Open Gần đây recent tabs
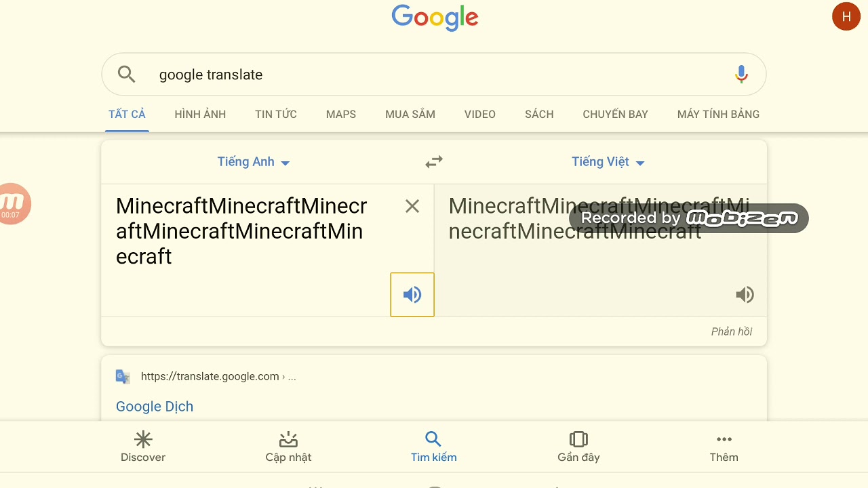The width and height of the screenshot is (868, 488). pyautogui.click(x=578, y=447)
